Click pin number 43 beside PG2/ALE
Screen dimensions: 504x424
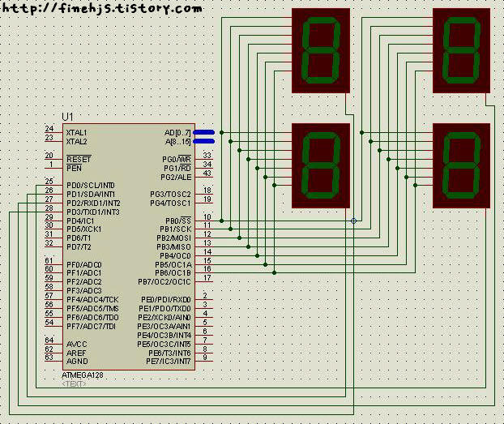pos(207,173)
